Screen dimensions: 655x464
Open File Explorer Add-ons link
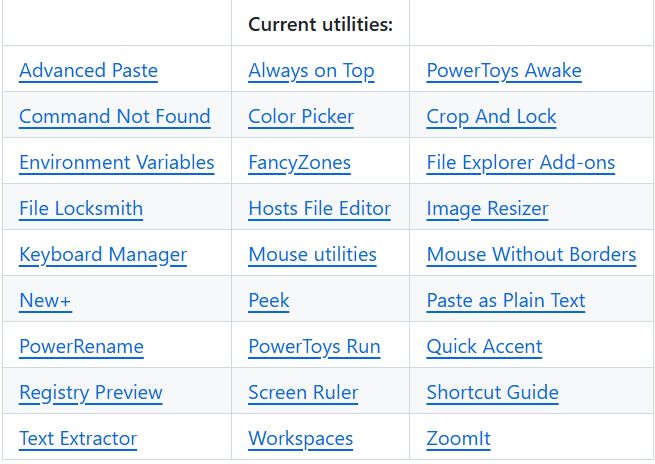520,163
